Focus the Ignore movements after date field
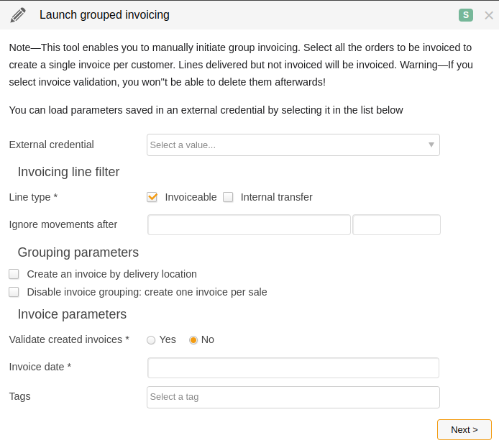Screen dimensions: 499x448 coord(249,224)
